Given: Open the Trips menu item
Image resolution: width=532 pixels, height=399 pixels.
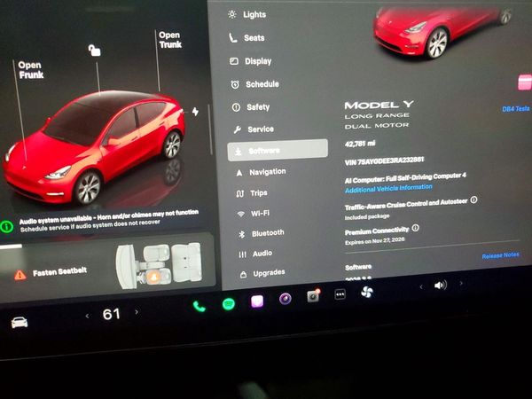Looking at the screenshot, I should click(x=252, y=193).
